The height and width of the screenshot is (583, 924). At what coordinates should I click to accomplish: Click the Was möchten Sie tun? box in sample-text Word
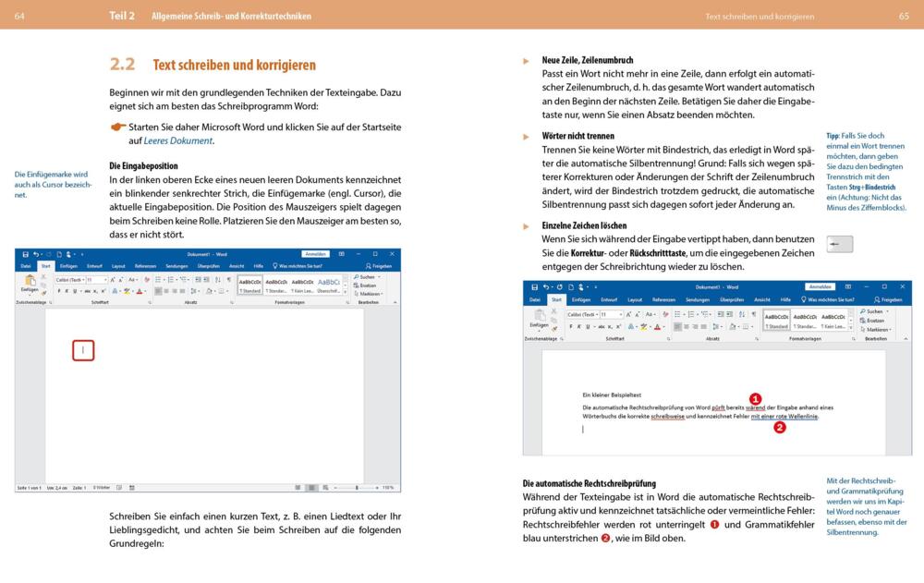point(827,299)
